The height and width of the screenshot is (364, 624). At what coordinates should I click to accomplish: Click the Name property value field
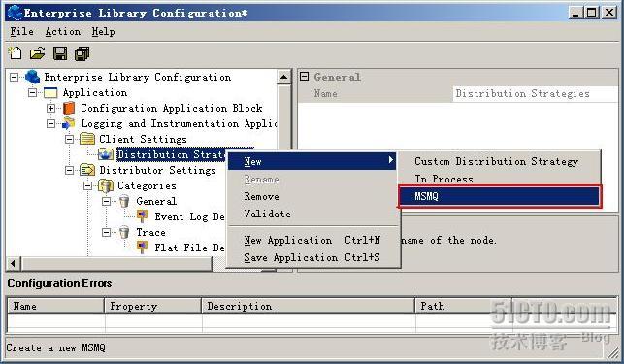point(535,93)
